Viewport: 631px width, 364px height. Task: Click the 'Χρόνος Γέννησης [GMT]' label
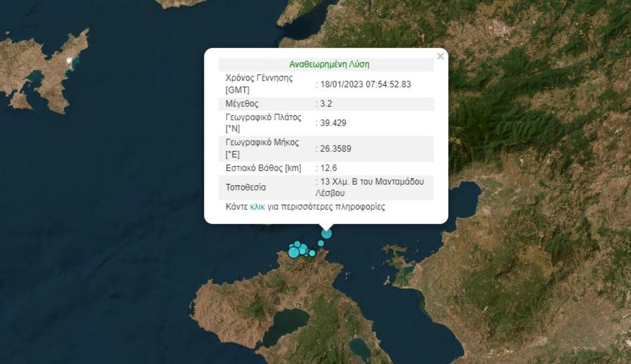[259, 84]
